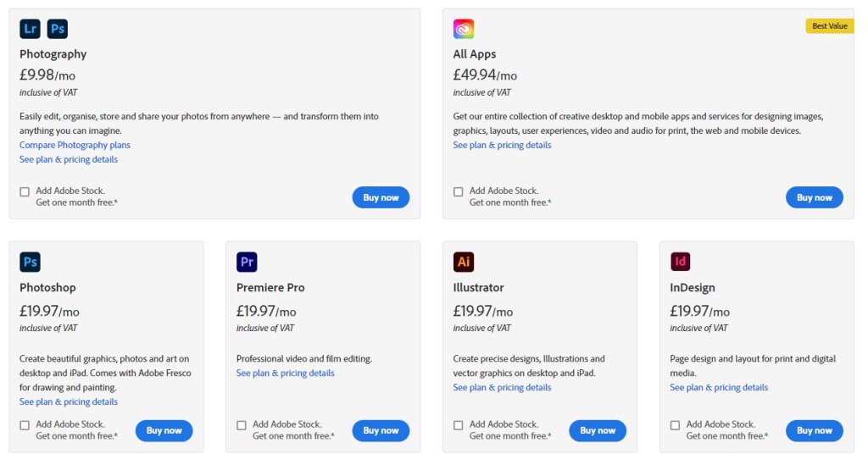Viewport: 868px width, 465px height.
Task: Open the Compare Photography plans link
Action: click(x=75, y=145)
